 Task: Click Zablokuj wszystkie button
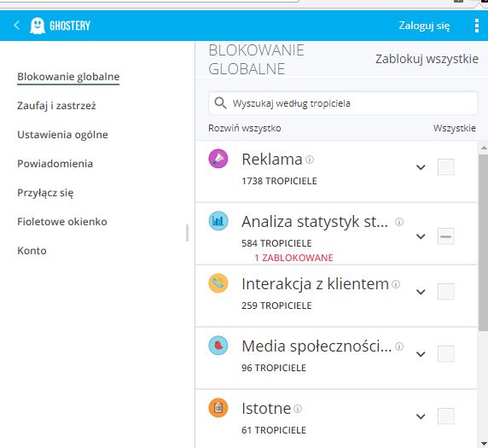427,59
